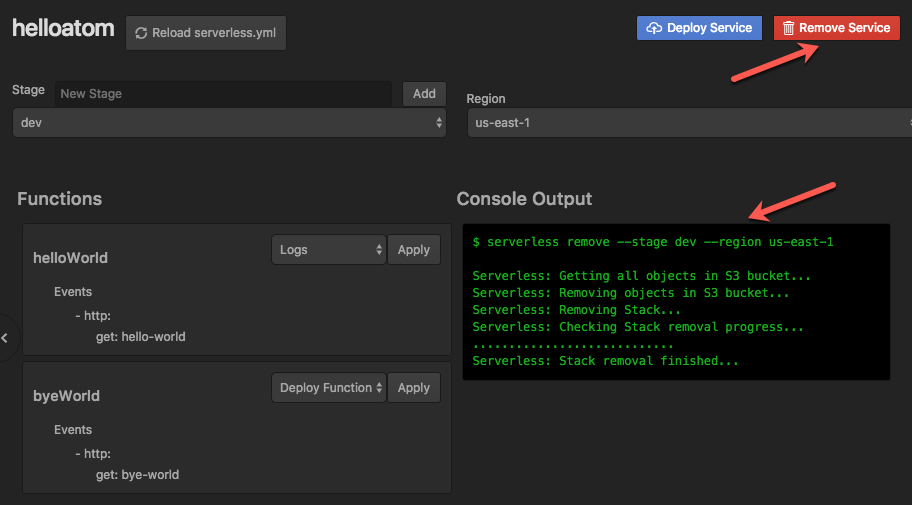912x505 pixels.
Task: Click Add to add a new stage
Action: tap(424, 94)
